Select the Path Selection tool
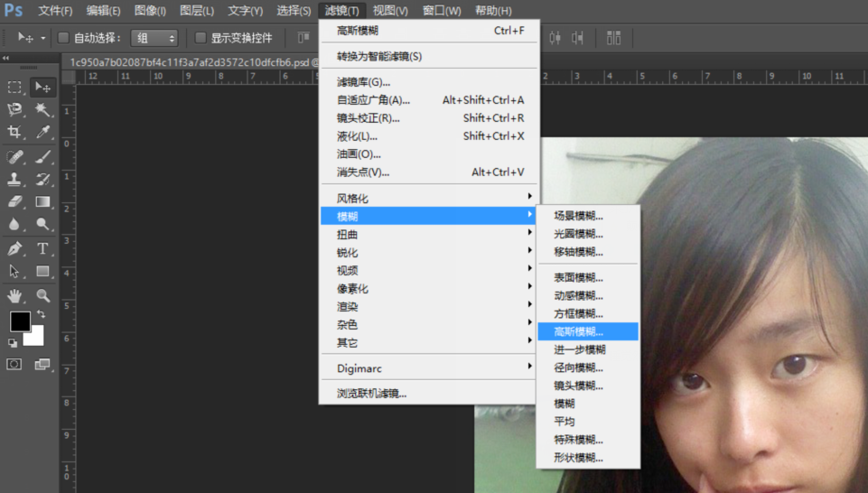Screen dimensions: 868x493 pos(14,271)
